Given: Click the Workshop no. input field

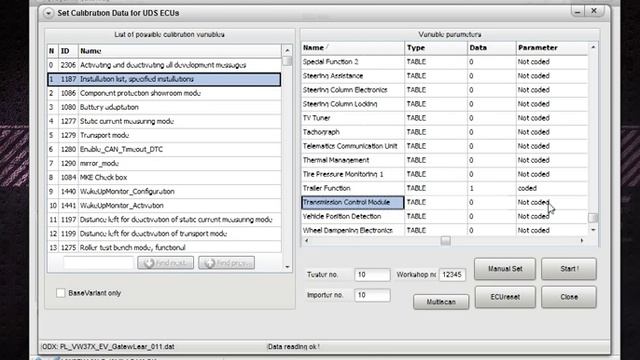Looking at the screenshot, I should pos(452,275).
